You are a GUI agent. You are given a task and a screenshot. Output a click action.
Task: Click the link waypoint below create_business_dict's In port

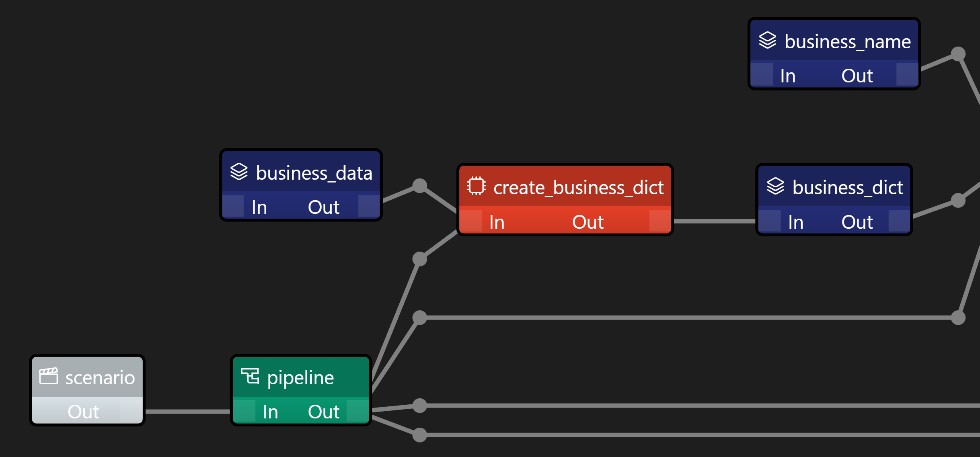pyautogui.click(x=419, y=259)
